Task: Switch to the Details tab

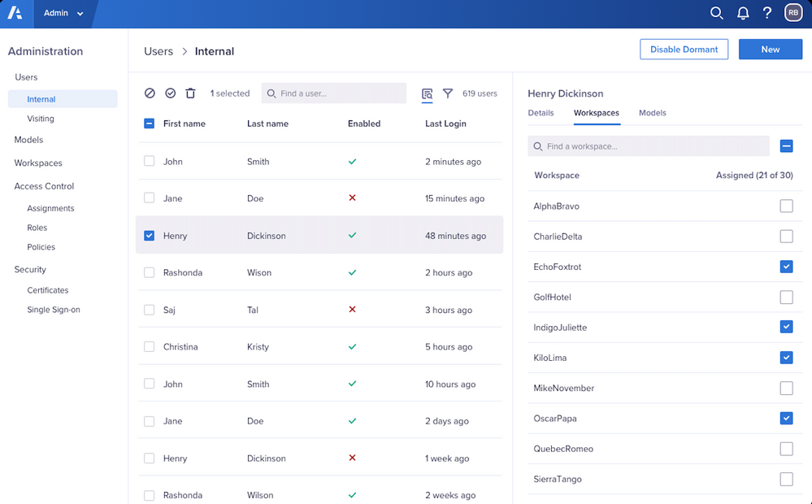Action: [x=541, y=113]
